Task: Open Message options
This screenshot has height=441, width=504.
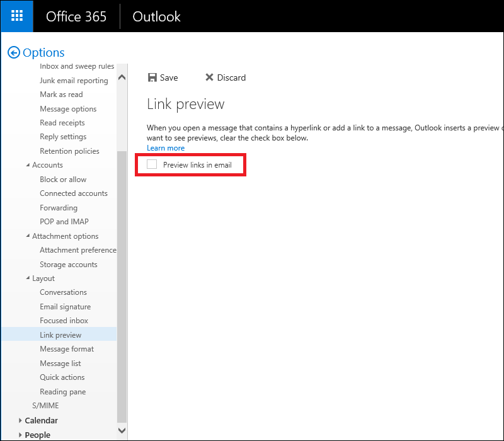Action: pos(68,108)
